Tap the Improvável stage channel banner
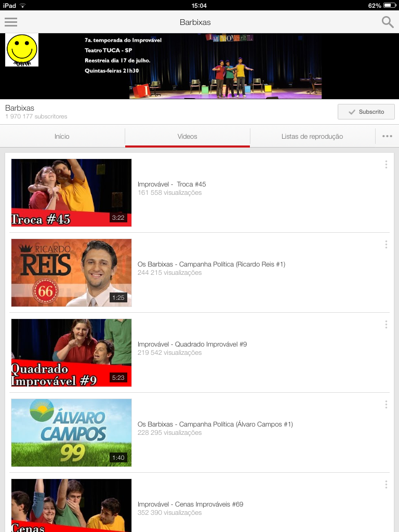Screen dimensions: 399x532 coord(199,66)
